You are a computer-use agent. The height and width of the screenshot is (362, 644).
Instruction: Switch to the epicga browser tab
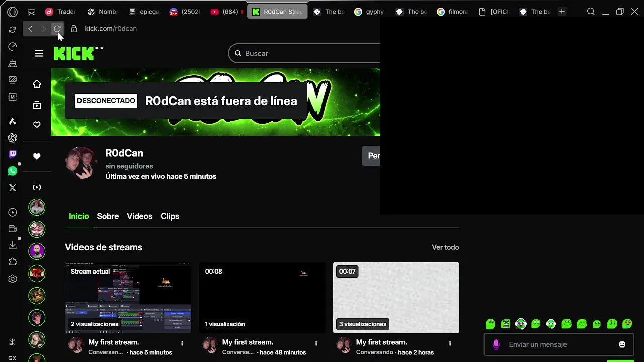(x=144, y=12)
